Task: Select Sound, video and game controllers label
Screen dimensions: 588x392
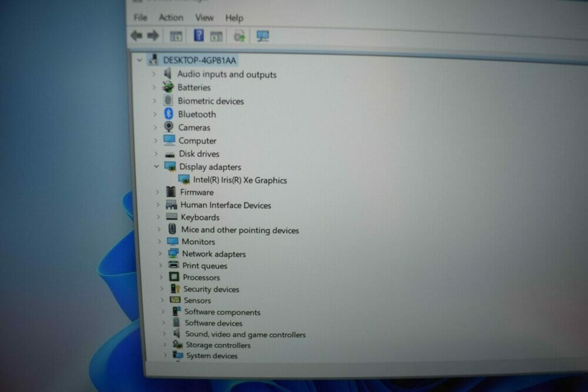Action: (x=246, y=334)
